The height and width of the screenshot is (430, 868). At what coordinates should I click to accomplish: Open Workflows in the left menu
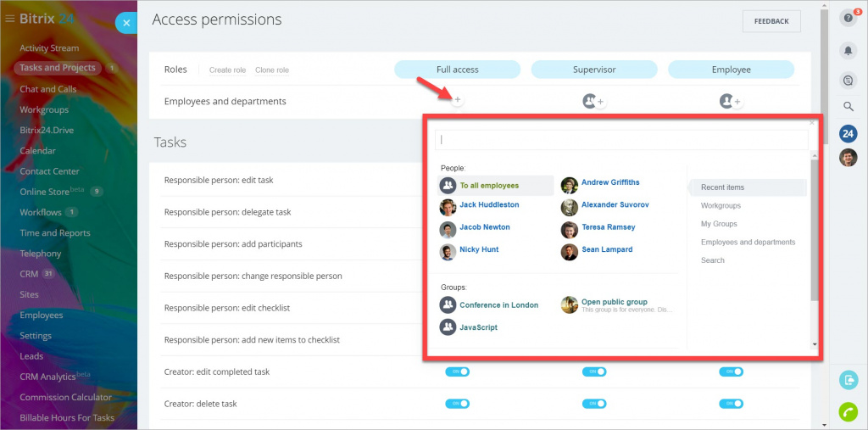41,212
